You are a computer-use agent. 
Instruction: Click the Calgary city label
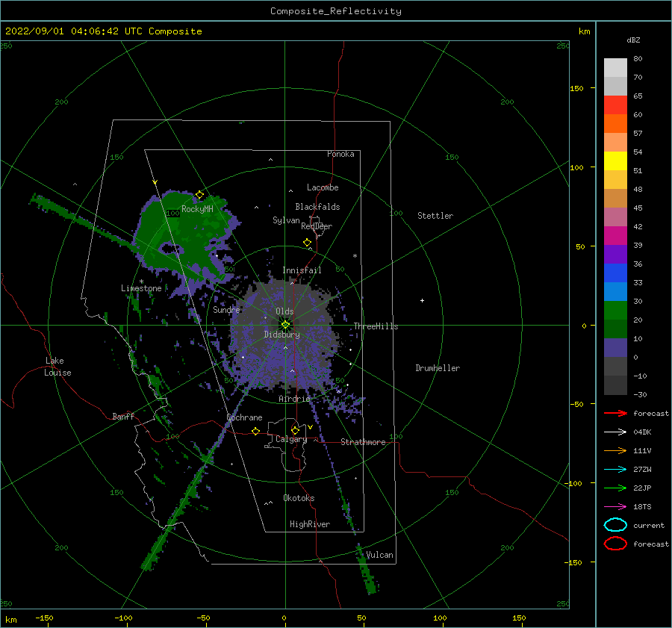291,439
